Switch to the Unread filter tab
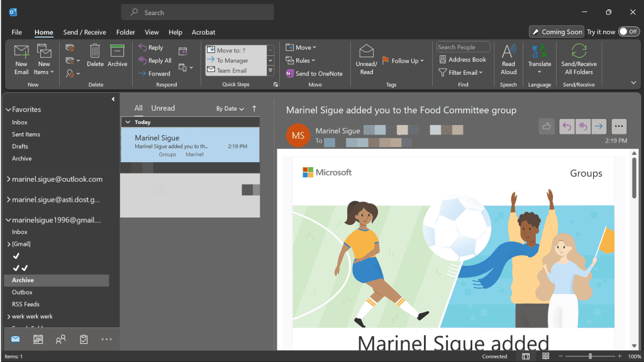Screen dimensions: 644x362 (163, 108)
